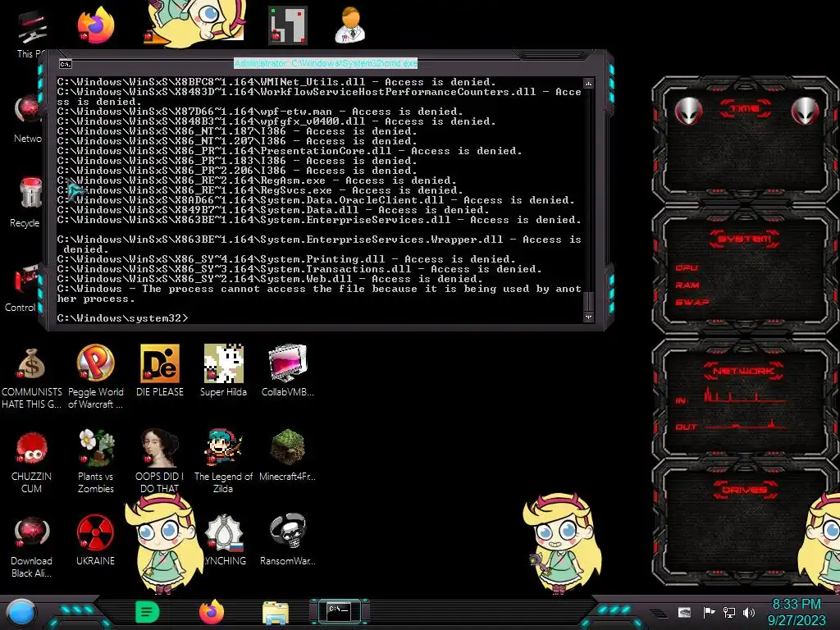This screenshot has height=630, width=840.
Task: Open the Download Black Ali... shortcut
Action: (x=31, y=546)
